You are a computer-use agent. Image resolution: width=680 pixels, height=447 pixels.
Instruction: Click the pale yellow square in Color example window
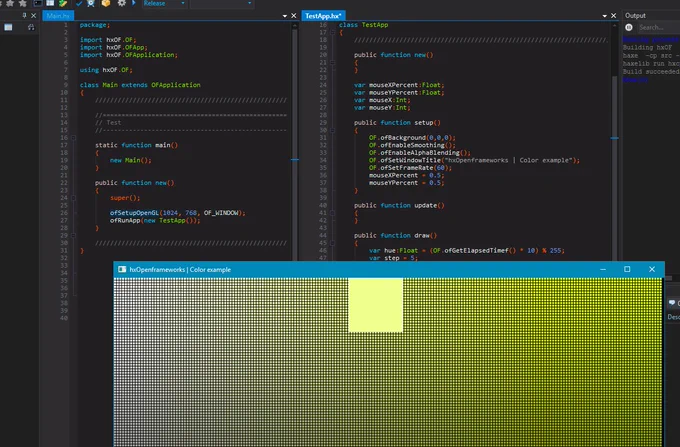(x=376, y=305)
